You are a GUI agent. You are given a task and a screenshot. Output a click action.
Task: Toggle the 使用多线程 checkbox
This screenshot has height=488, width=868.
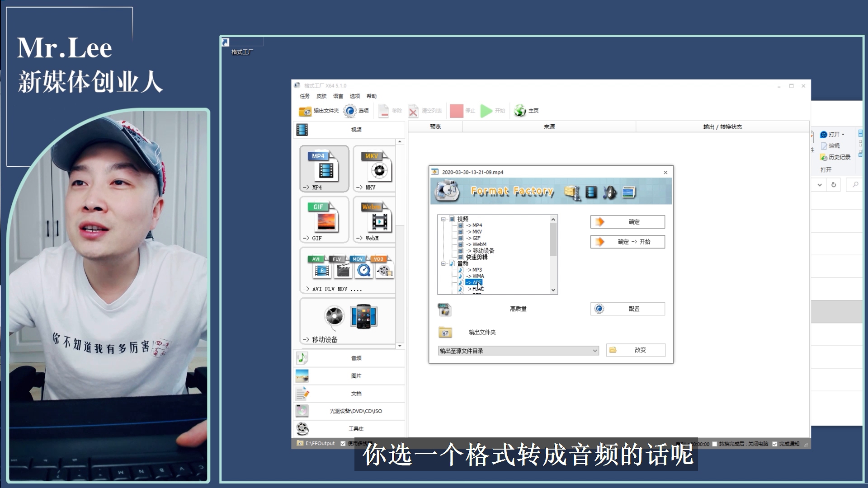point(343,444)
